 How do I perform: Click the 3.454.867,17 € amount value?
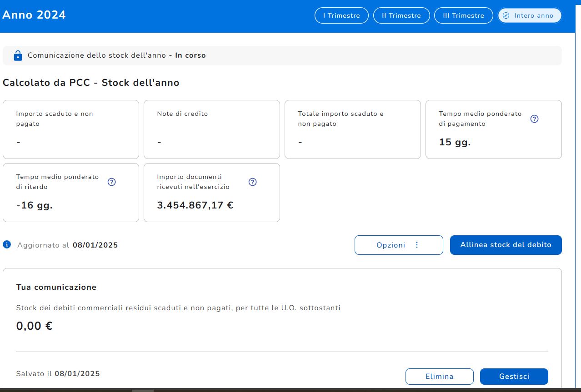coord(195,205)
